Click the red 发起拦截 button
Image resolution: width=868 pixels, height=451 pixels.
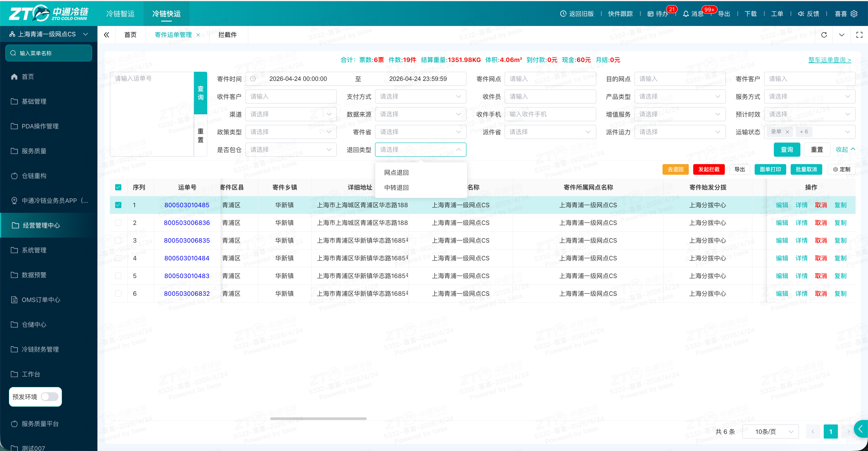point(709,169)
